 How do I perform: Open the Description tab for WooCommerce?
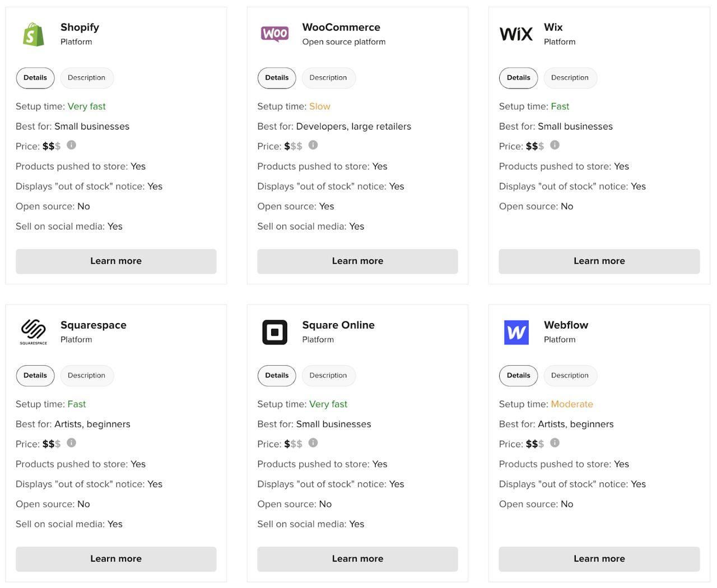tap(328, 78)
